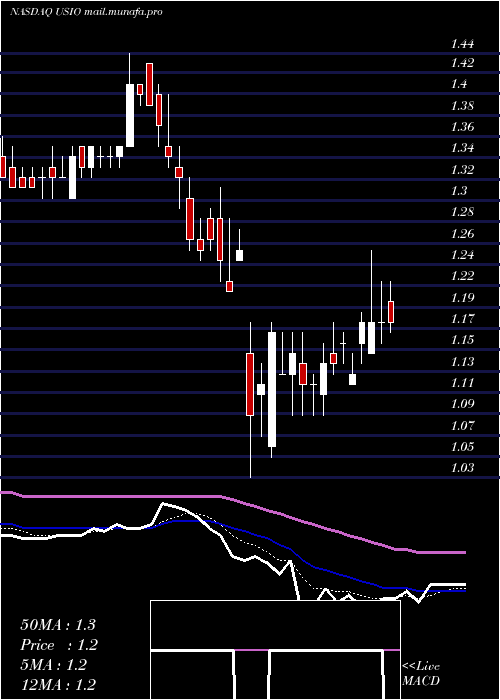Click the 1.17 price axis label
The width and height of the screenshot is (500, 700).
[462, 318]
